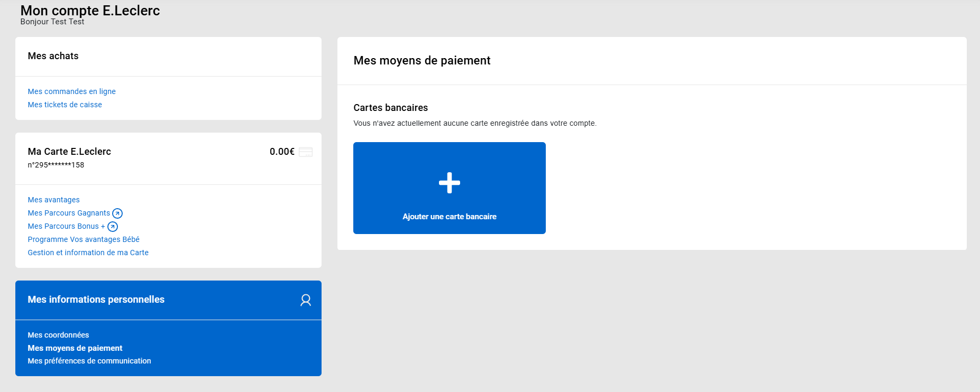Click the 'Vous n'avez actuellement aucune carte' message
980x392 pixels.
[x=475, y=123]
